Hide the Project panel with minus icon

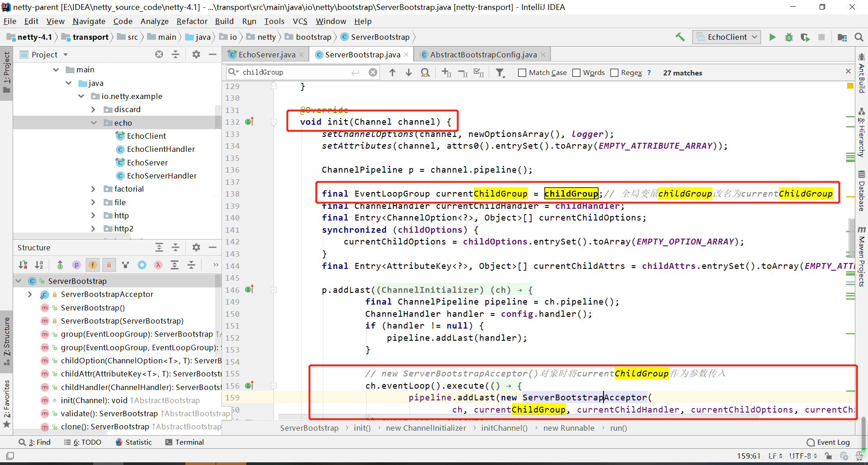[x=212, y=54]
